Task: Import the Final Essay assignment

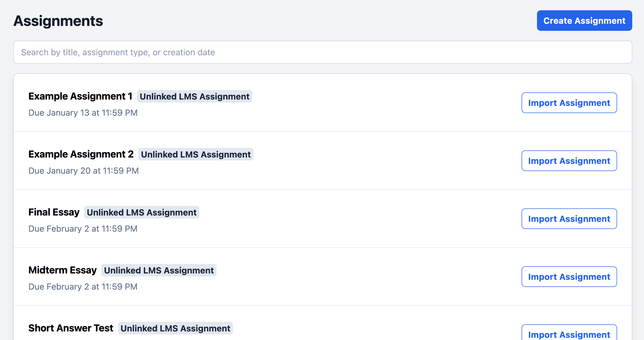Action: pyautogui.click(x=569, y=219)
